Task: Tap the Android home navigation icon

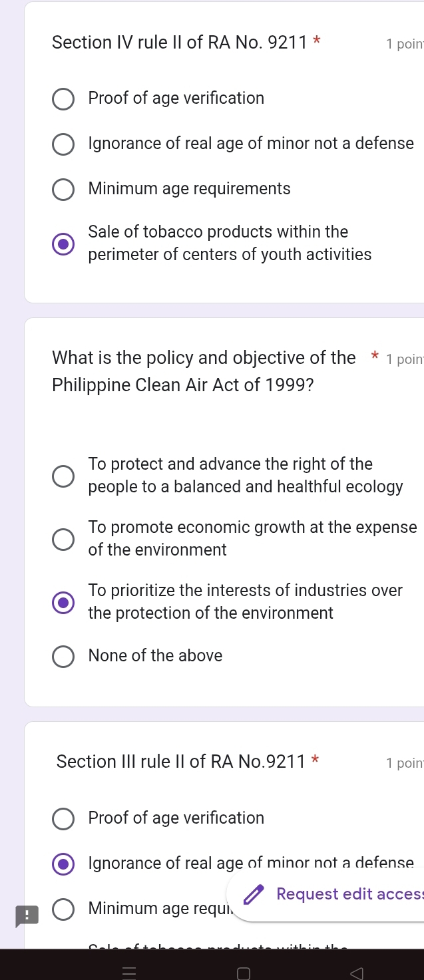Action: pos(244,973)
